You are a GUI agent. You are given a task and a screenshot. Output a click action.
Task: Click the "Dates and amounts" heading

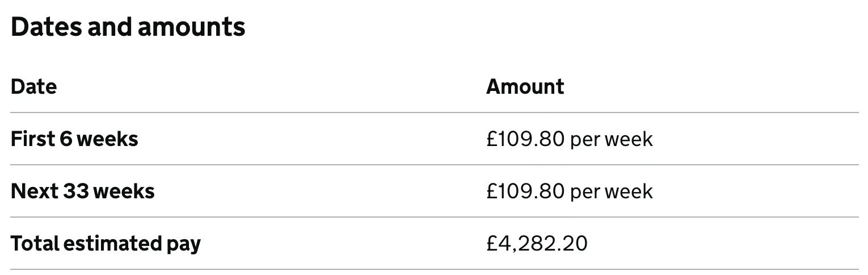point(128,27)
